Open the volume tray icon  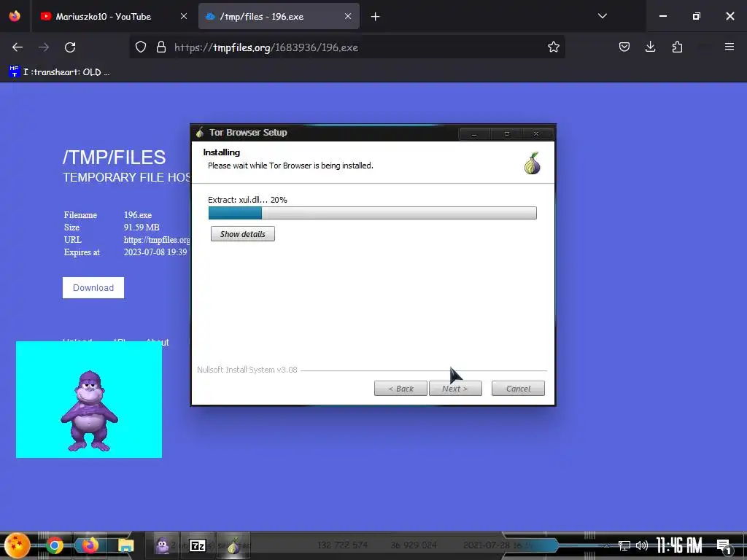point(642,545)
